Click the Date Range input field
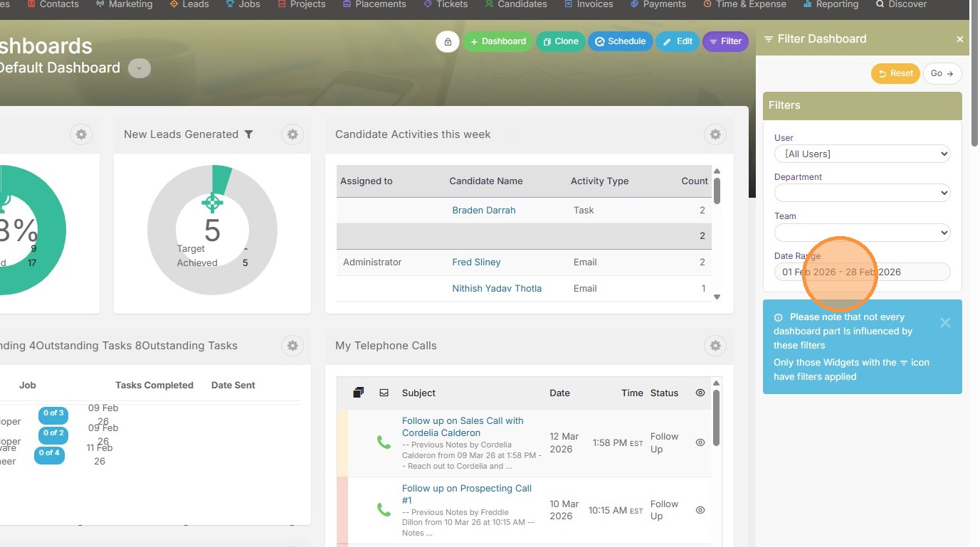 862,272
